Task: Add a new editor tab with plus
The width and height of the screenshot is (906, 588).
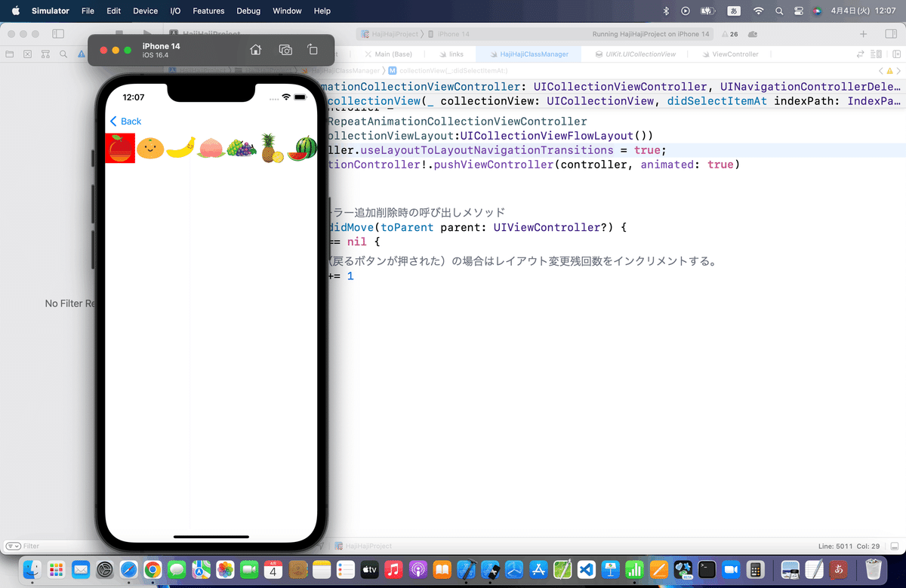Action: pos(864,34)
